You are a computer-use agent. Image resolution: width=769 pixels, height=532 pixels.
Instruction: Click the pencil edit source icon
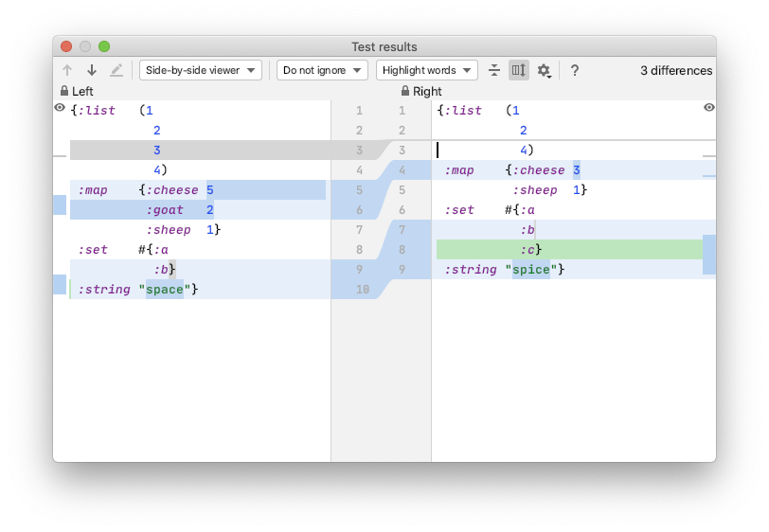tap(116, 70)
